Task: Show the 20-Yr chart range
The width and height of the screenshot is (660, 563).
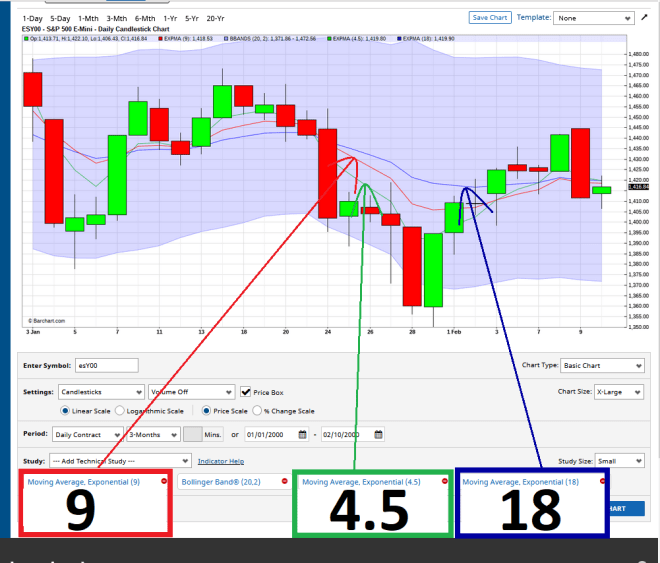Action: [x=216, y=19]
